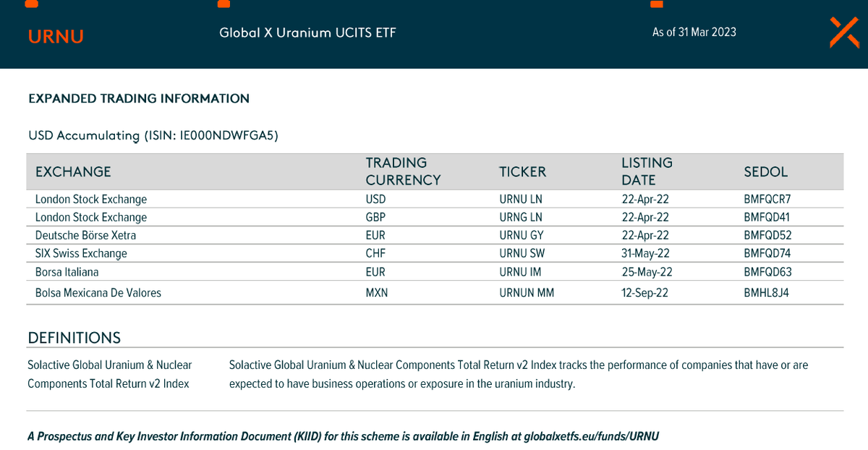Click the SEDOL BMFQCR7
868x450 pixels.
pos(767,199)
